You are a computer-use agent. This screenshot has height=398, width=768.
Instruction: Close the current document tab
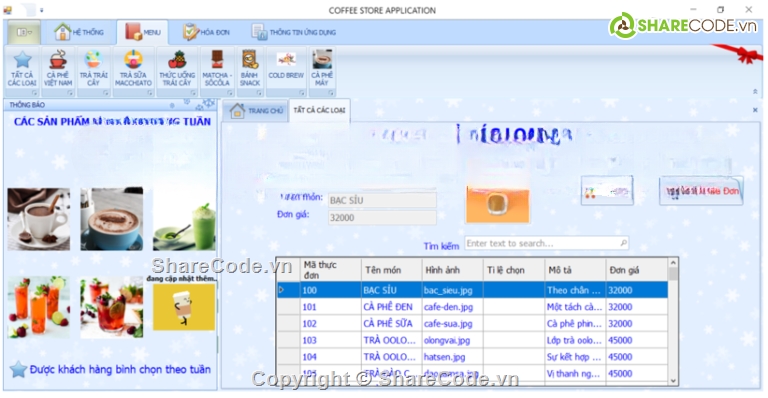pyautogui.click(x=755, y=110)
